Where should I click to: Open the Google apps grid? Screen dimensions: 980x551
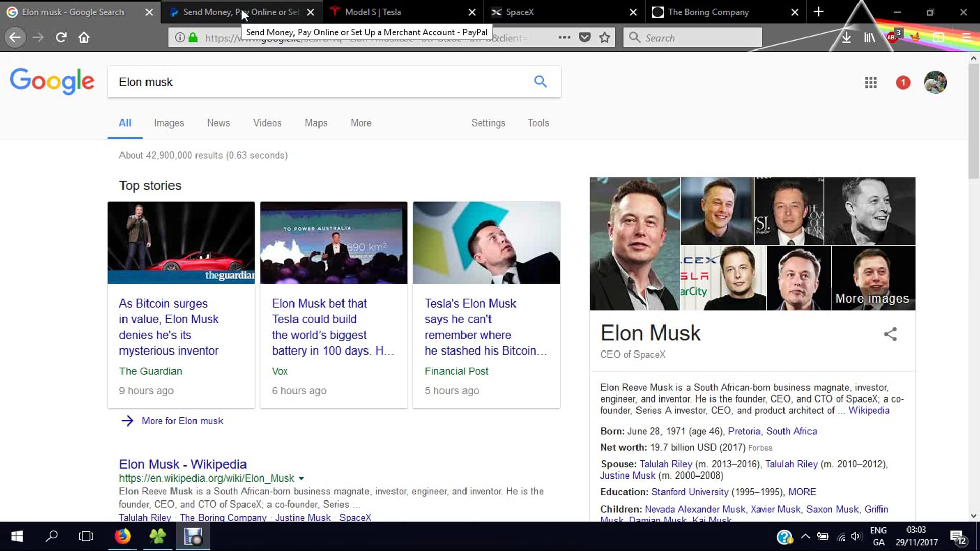(871, 82)
